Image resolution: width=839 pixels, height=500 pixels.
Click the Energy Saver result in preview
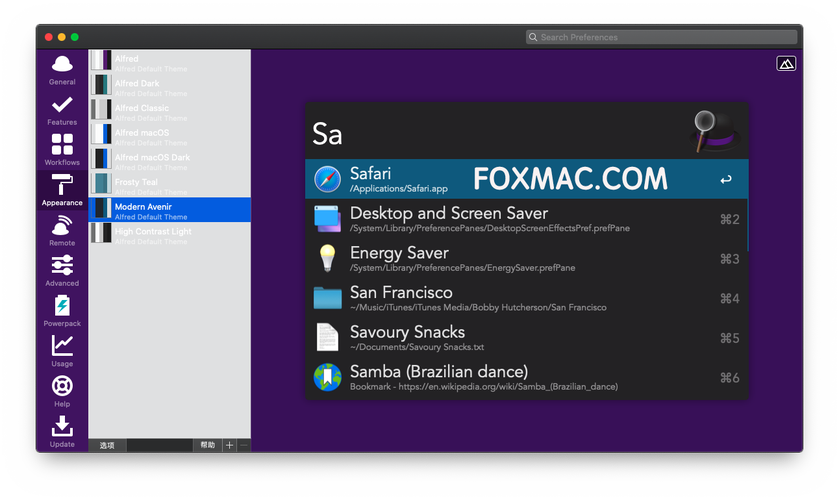[526, 259]
